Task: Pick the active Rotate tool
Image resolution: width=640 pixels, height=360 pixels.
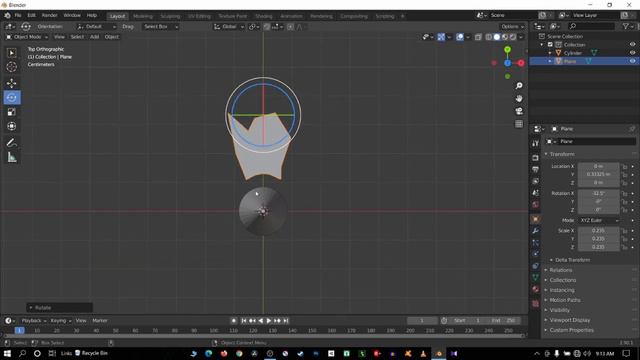Action: (x=12, y=98)
